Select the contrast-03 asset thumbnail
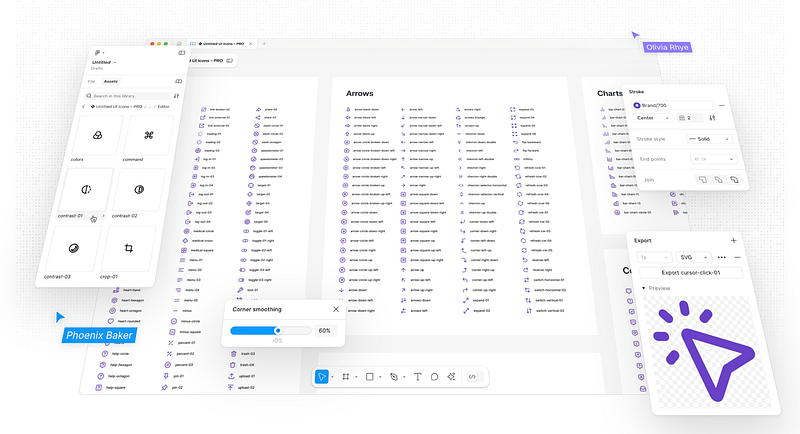 pyautogui.click(x=74, y=248)
